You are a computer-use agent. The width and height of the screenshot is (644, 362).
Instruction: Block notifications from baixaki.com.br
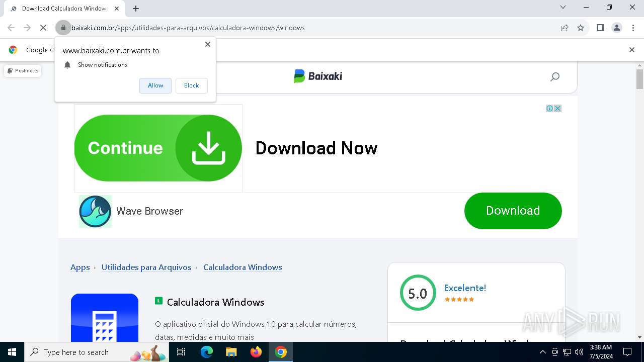tap(191, 85)
